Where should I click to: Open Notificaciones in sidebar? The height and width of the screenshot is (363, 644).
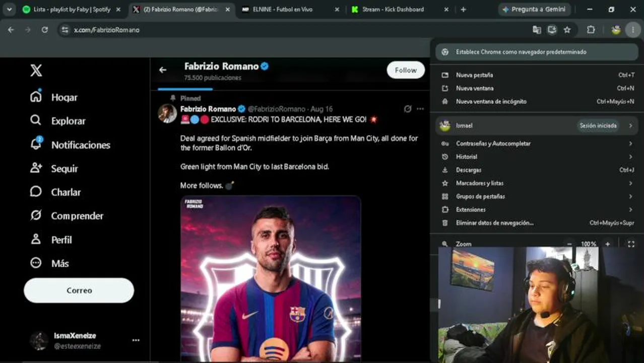pos(70,145)
